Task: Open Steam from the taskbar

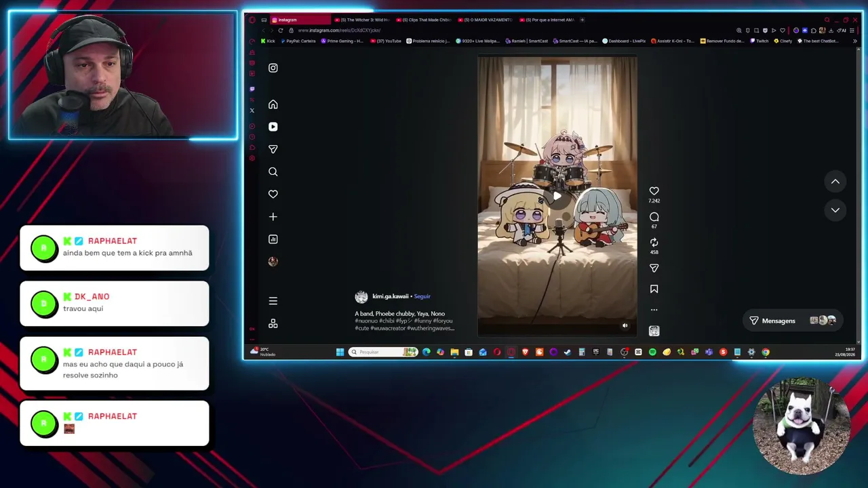Action: [568, 352]
